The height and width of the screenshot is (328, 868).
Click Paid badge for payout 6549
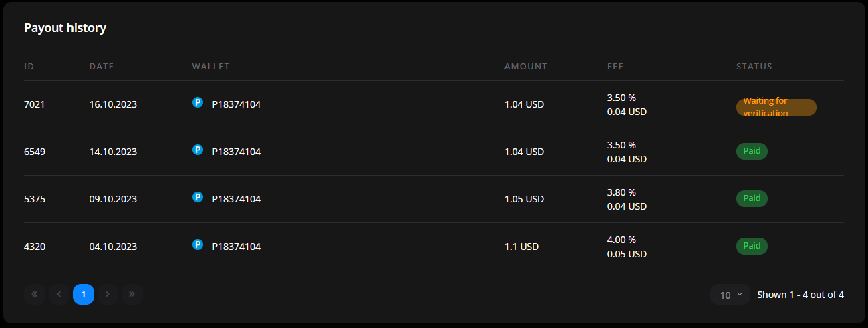[x=752, y=151]
